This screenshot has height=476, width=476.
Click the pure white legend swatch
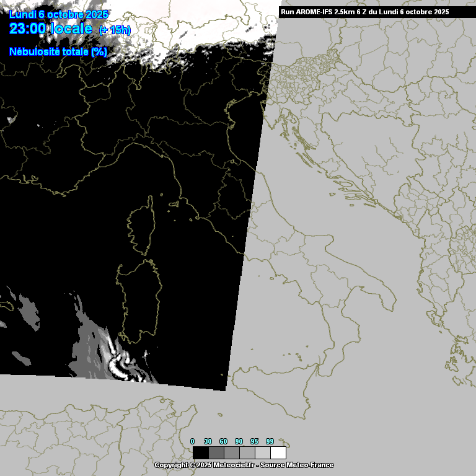click(x=278, y=452)
